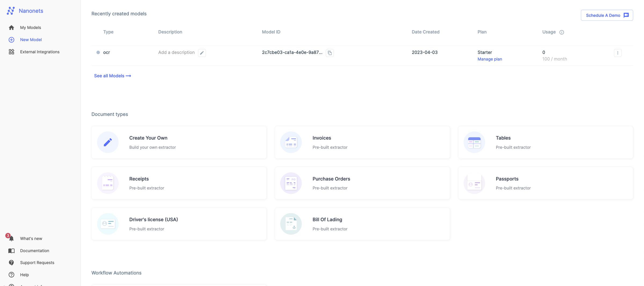The image size is (644, 286).
Task: Click the Support Requests question icon
Action: [x=11, y=262]
